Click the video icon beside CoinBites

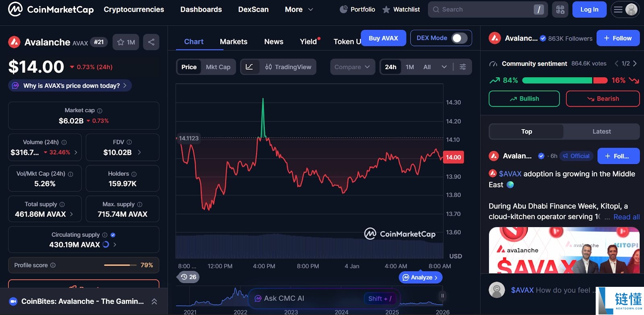13,301
